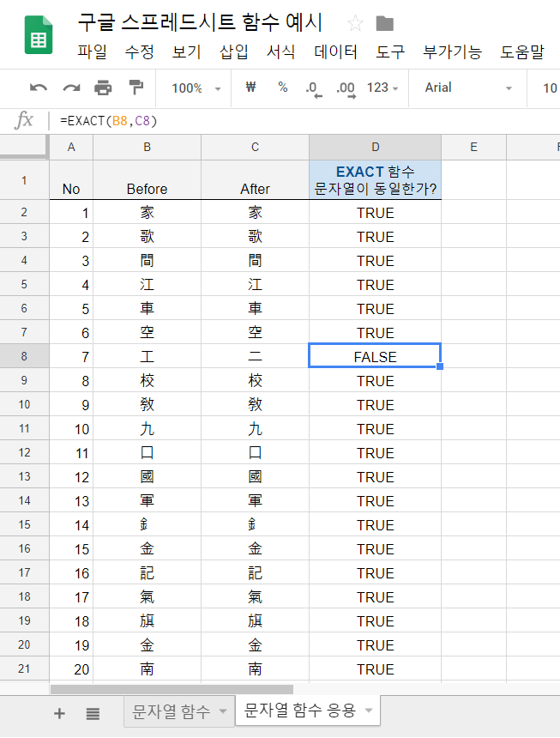Show the all sheets list button
Image resolution: width=560 pixels, height=738 pixels.
click(x=93, y=712)
